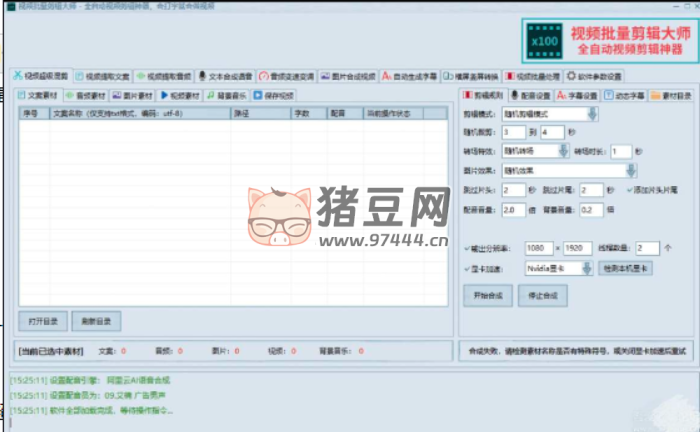Select the 背景音乐 music note icon
This screenshot has height=432, width=700.
tap(210, 95)
